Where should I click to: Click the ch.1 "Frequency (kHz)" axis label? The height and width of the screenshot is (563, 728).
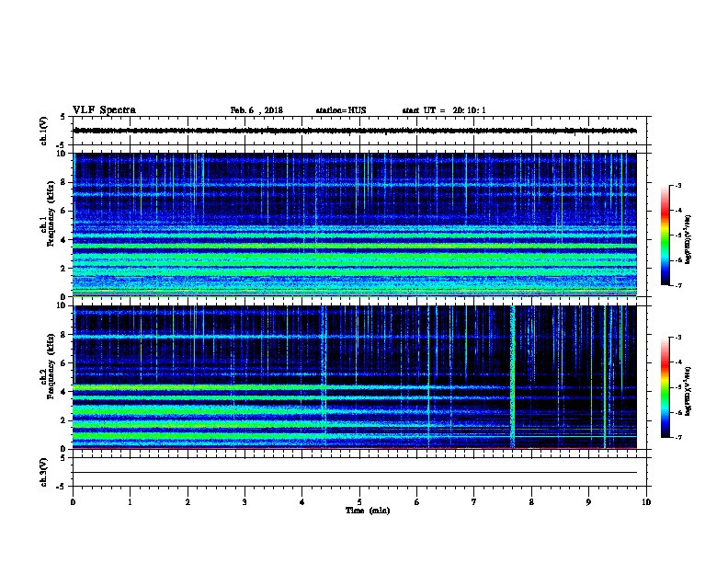[51, 213]
